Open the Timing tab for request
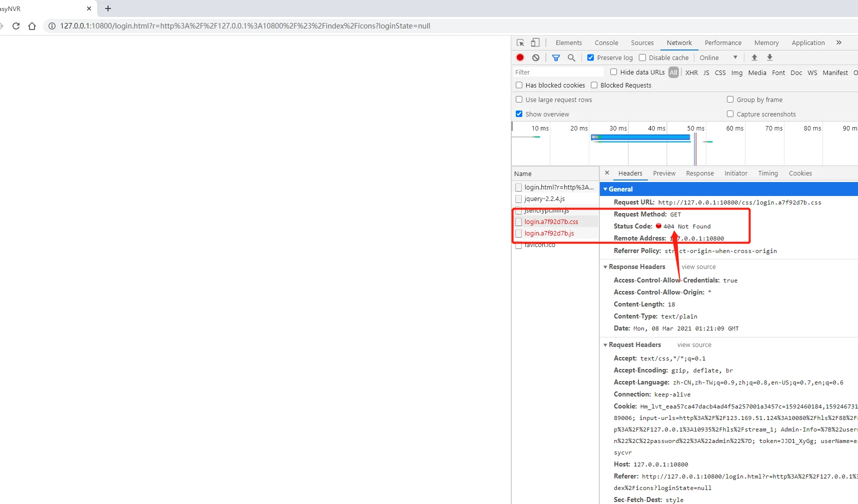The height and width of the screenshot is (504, 858). pos(767,173)
